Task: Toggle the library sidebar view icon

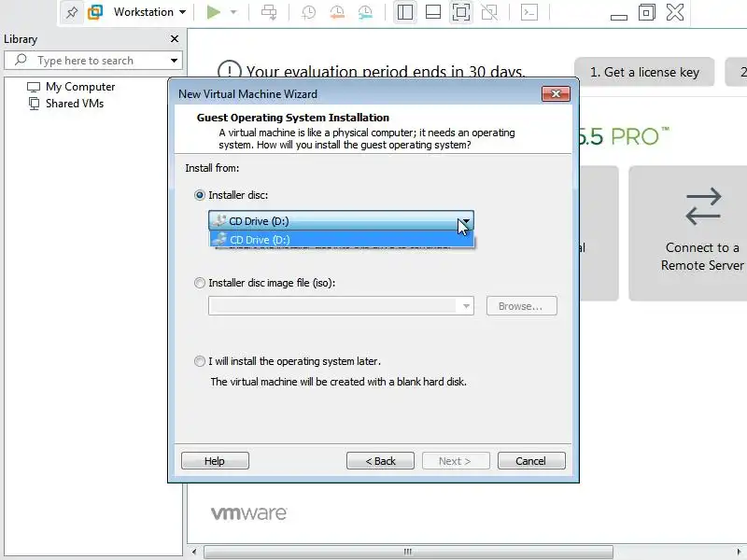Action: click(x=405, y=12)
